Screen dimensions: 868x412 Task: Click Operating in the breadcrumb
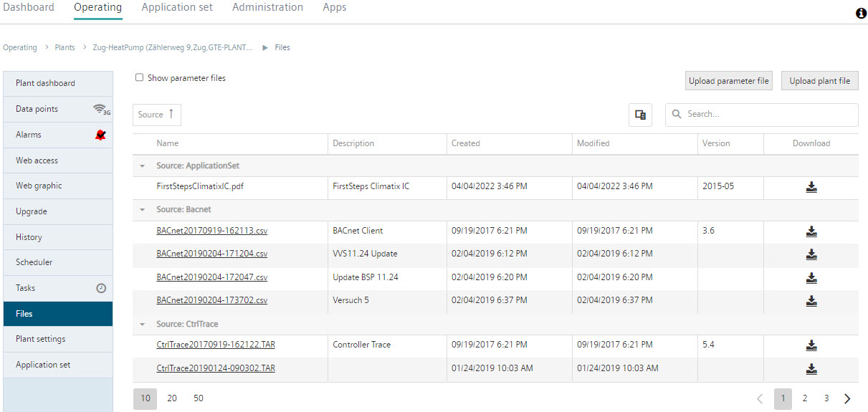point(20,48)
